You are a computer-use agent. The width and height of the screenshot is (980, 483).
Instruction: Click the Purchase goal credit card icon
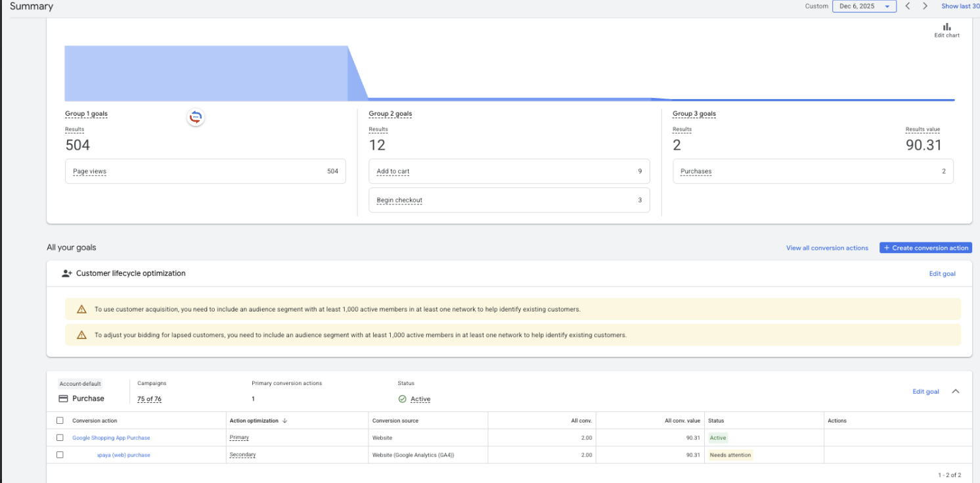(64, 399)
